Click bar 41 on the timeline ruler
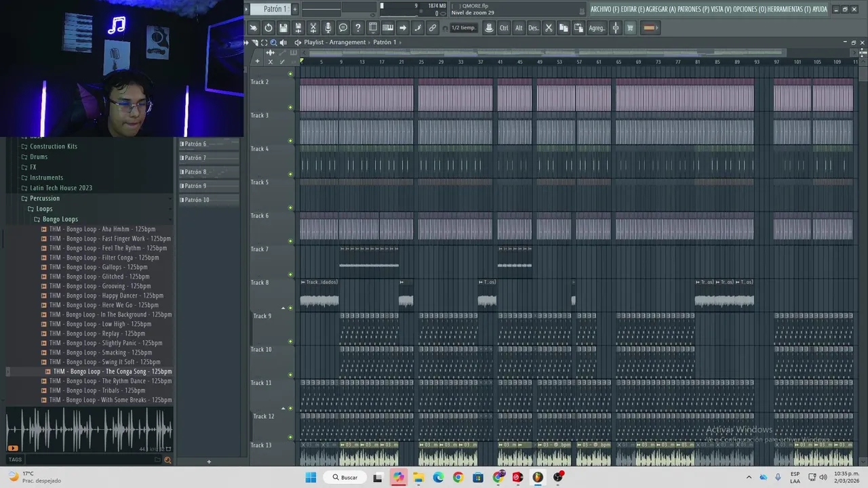868x488 pixels. 500,62
